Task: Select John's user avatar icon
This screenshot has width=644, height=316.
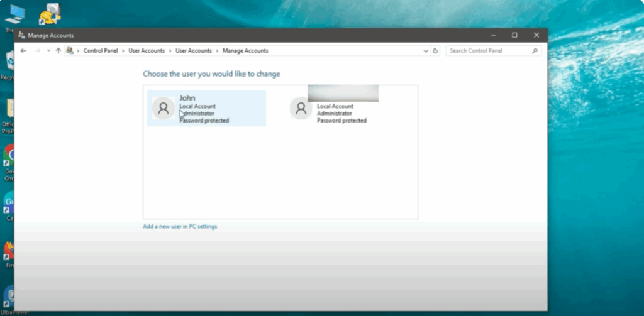Action: coord(164,109)
